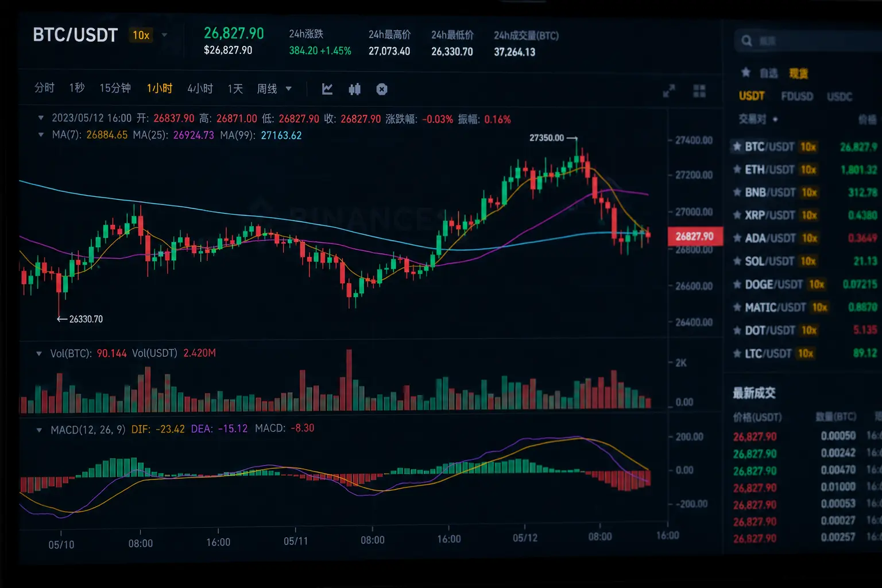Click the 10x badge next to BTC/USDT title
882x588 pixels.
(141, 36)
